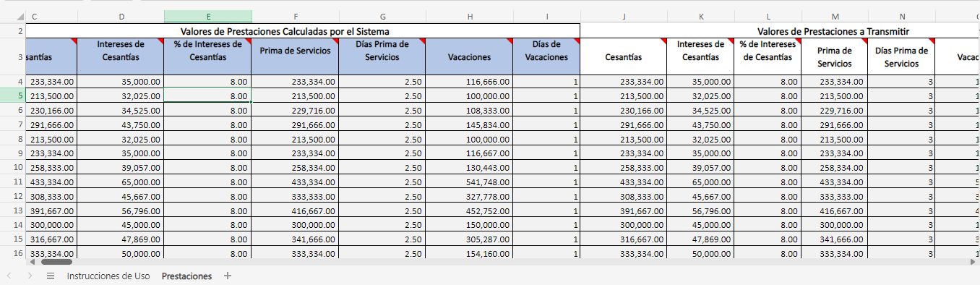Open the all sheets list icon
This screenshot has height=285, width=980.
coord(51,276)
